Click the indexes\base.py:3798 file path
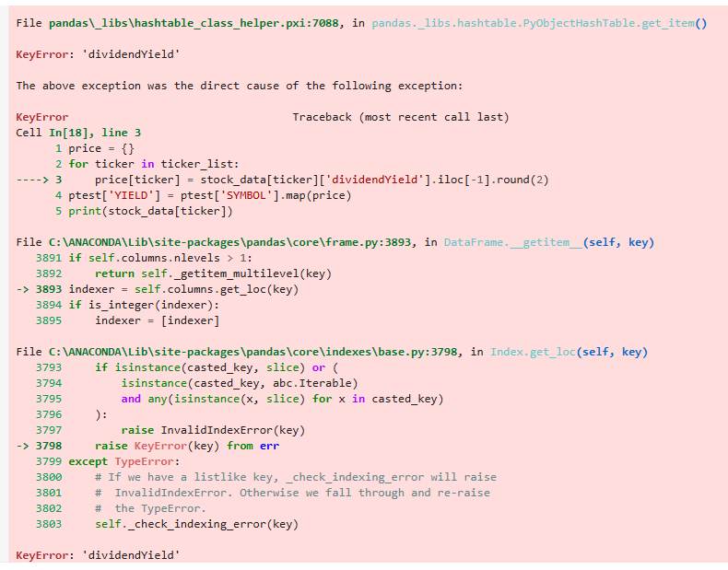The image size is (728, 570). [x=253, y=352]
